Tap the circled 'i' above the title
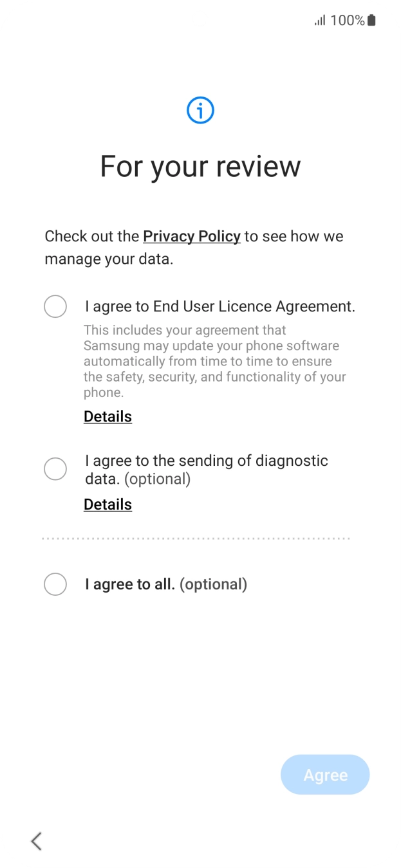Screen dimensions: 401x868 [200, 109]
